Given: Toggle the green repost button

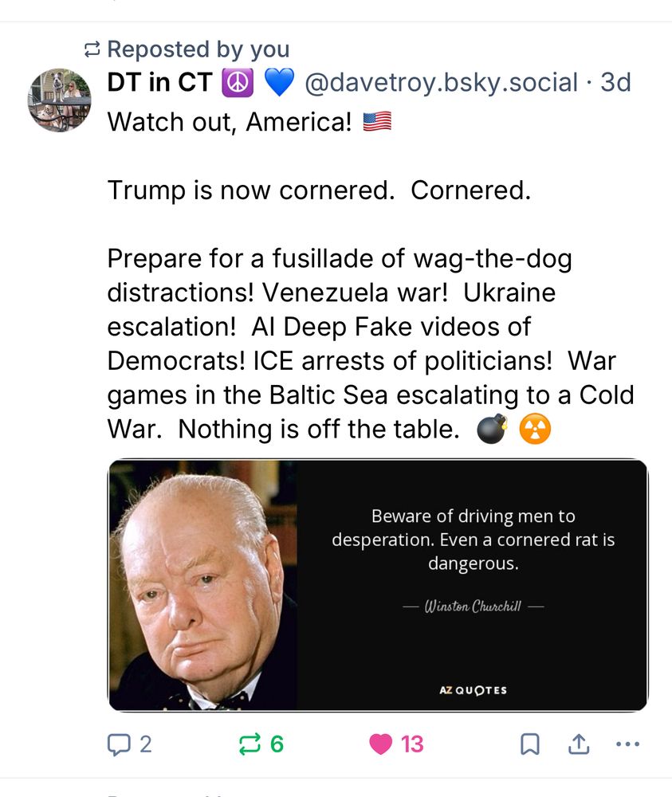Looking at the screenshot, I should point(250,744).
